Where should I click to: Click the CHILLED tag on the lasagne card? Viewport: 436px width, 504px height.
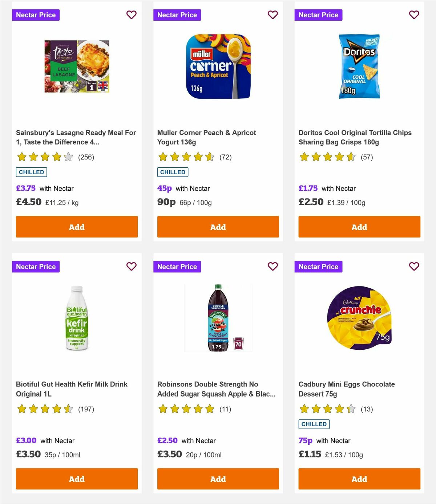coord(31,172)
